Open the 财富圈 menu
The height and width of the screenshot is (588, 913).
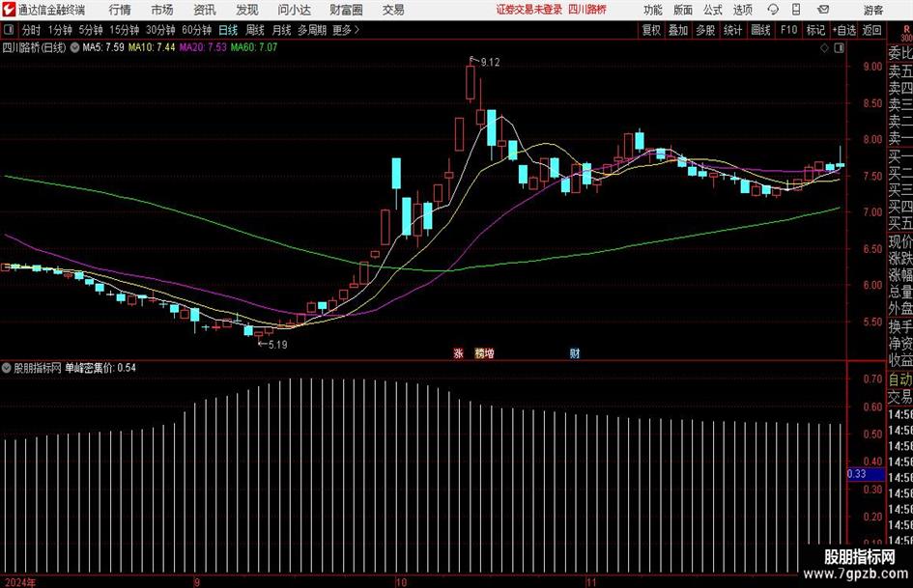[x=347, y=10]
